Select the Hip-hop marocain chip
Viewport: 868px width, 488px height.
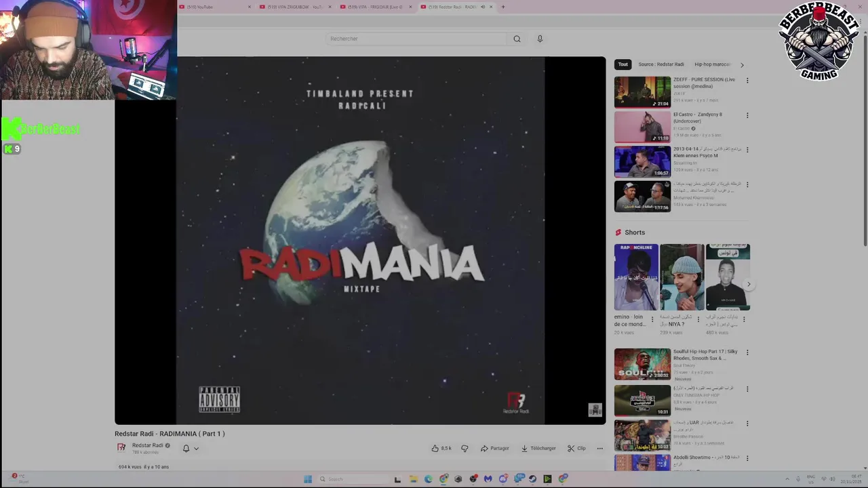(x=712, y=64)
